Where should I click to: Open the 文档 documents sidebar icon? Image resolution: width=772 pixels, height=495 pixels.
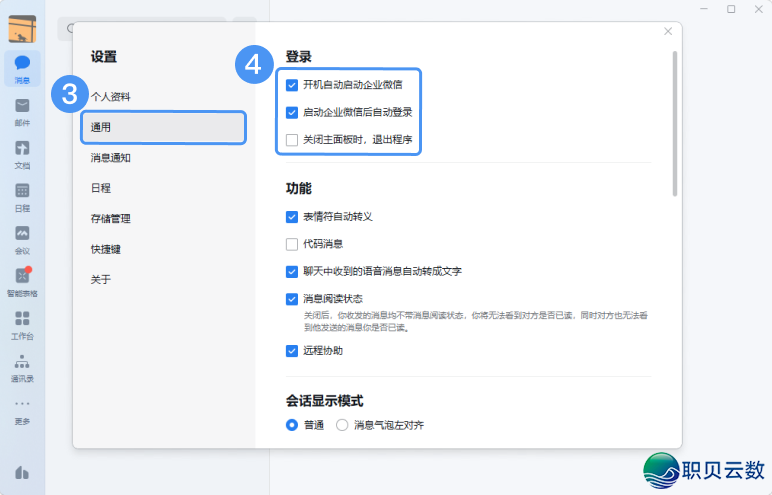[x=22, y=155]
